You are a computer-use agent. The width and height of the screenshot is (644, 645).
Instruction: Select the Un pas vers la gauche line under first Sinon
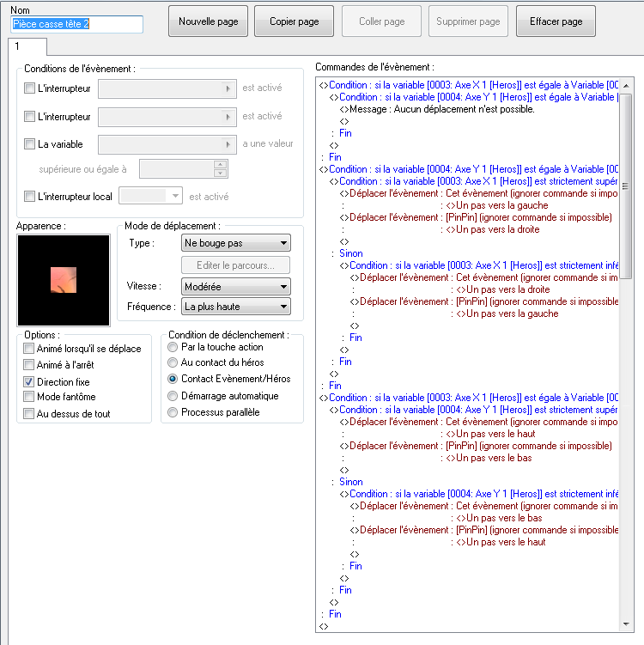pos(507,313)
